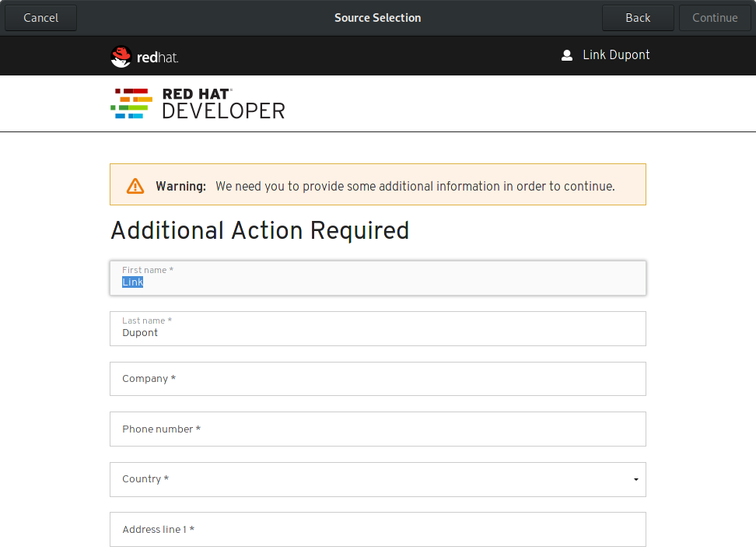The width and height of the screenshot is (756, 557).
Task: Click the Red Hat Developer colored bars icon
Action: [131, 103]
